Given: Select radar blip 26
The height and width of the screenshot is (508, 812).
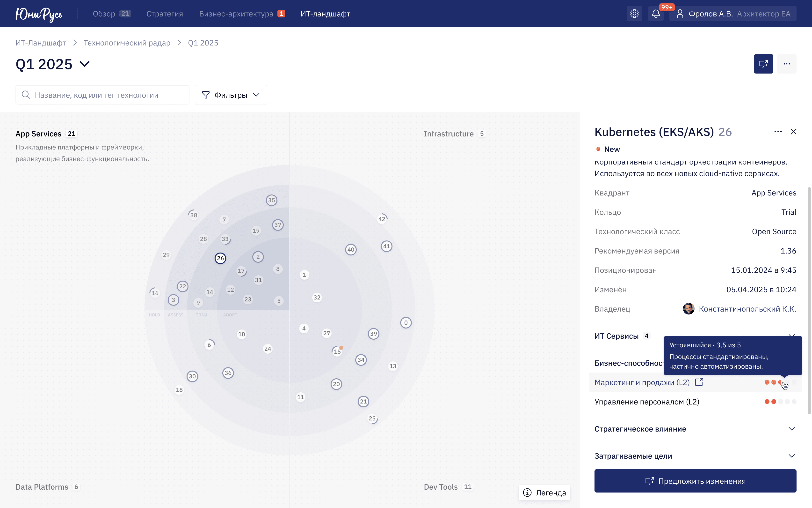Looking at the screenshot, I should point(220,258).
